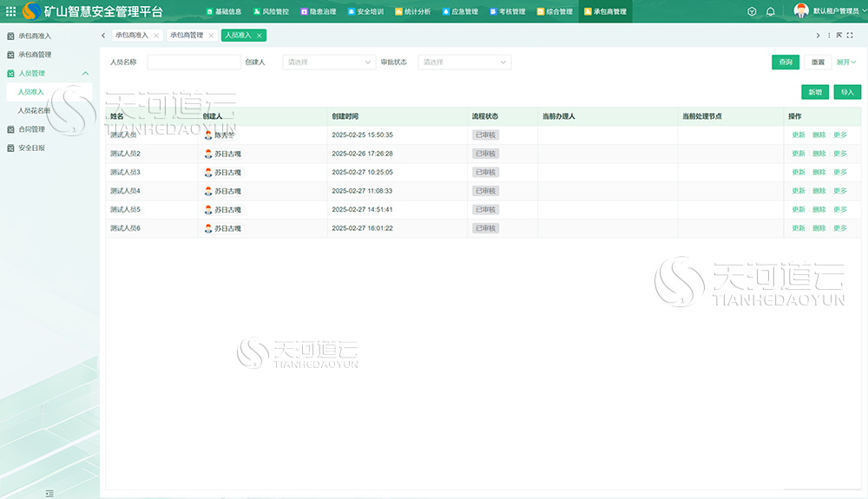Click the green 查询 button
Viewport: 868px width, 499px height.
click(786, 62)
